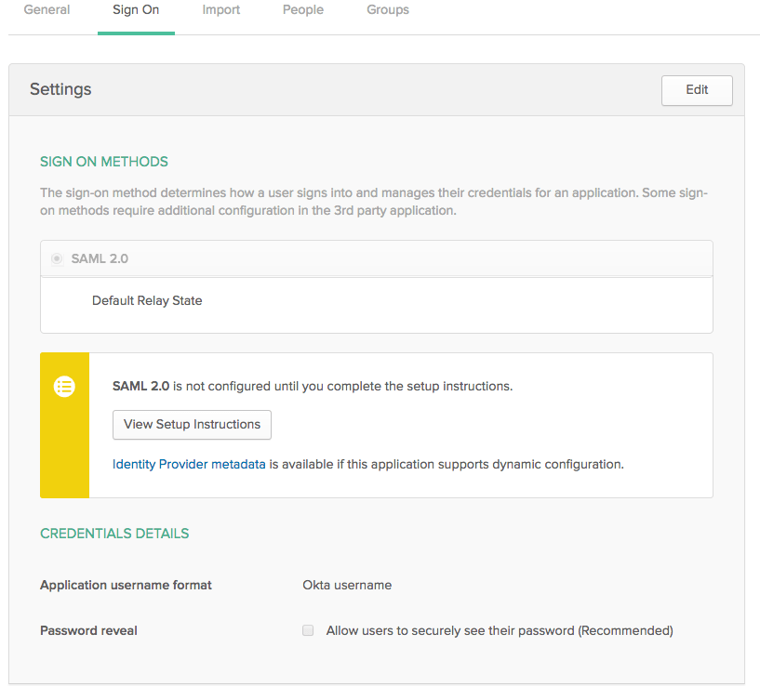Select the Sign On tab
Viewport: 760px width, 700px height.
(x=135, y=10)
